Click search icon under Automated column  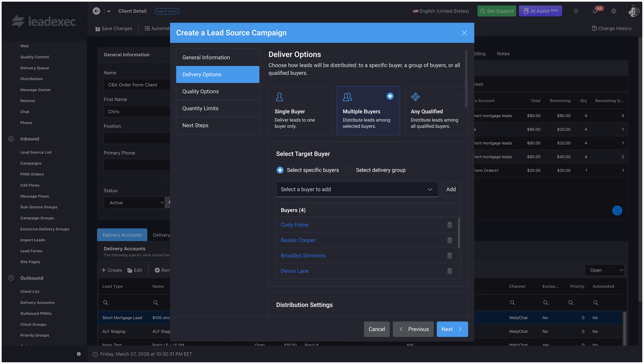pyautogui.click(x=596, y=303)
